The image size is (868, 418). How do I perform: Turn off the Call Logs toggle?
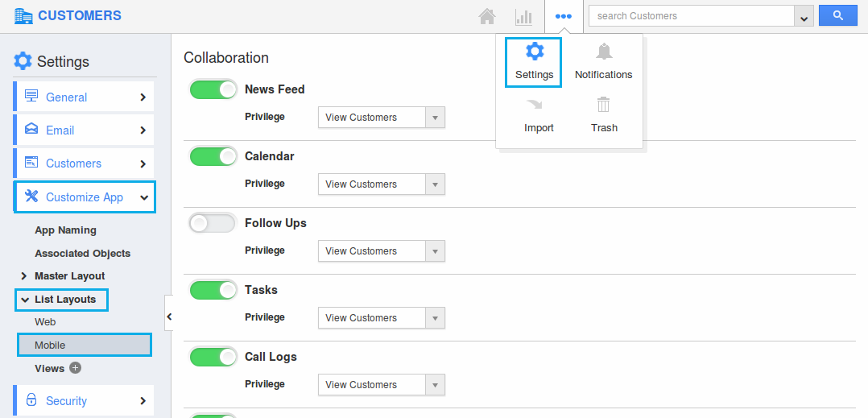pos(213,357)
